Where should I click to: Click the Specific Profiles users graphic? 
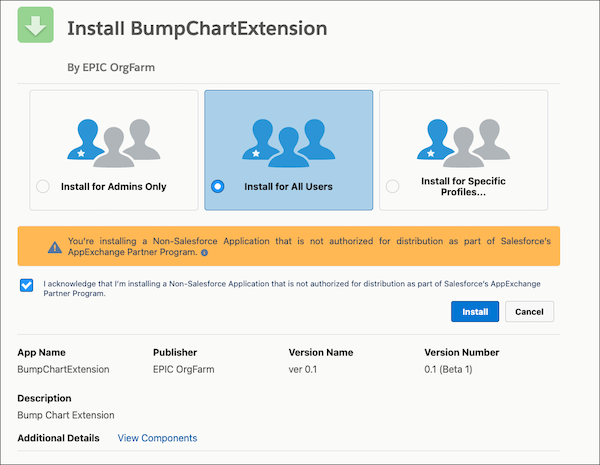click(x=463, y=143)
